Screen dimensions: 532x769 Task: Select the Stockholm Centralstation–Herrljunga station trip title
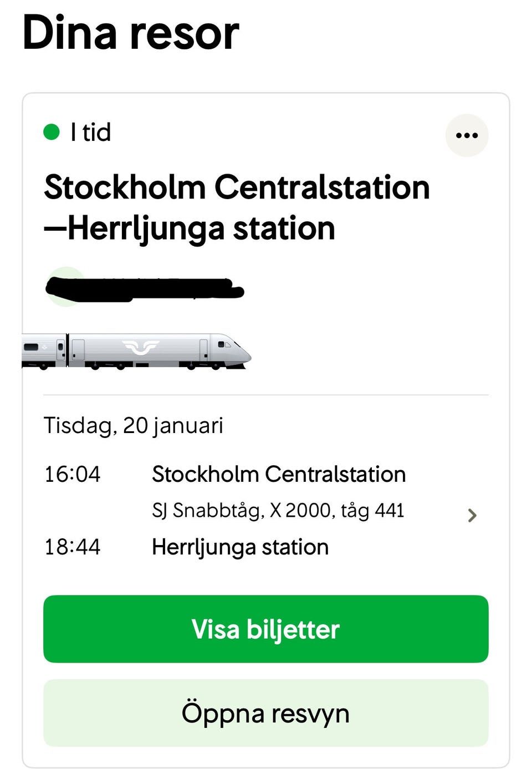coord(237,207)
